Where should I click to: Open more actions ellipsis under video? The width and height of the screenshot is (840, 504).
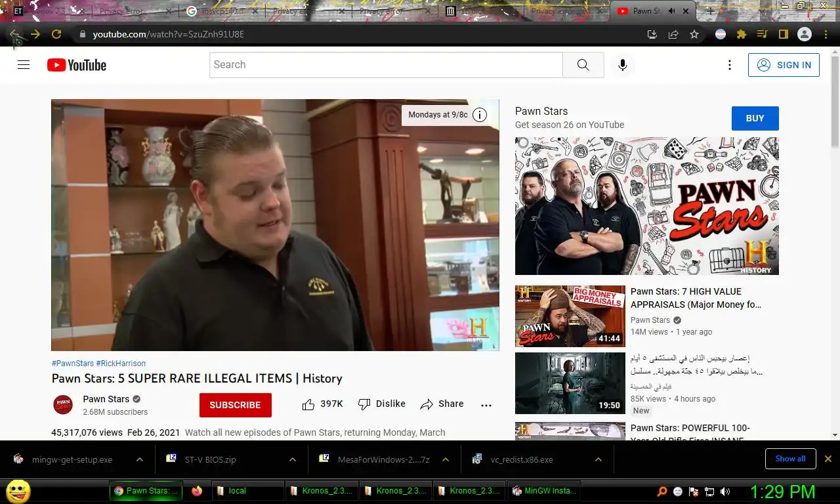coord(486,405)
